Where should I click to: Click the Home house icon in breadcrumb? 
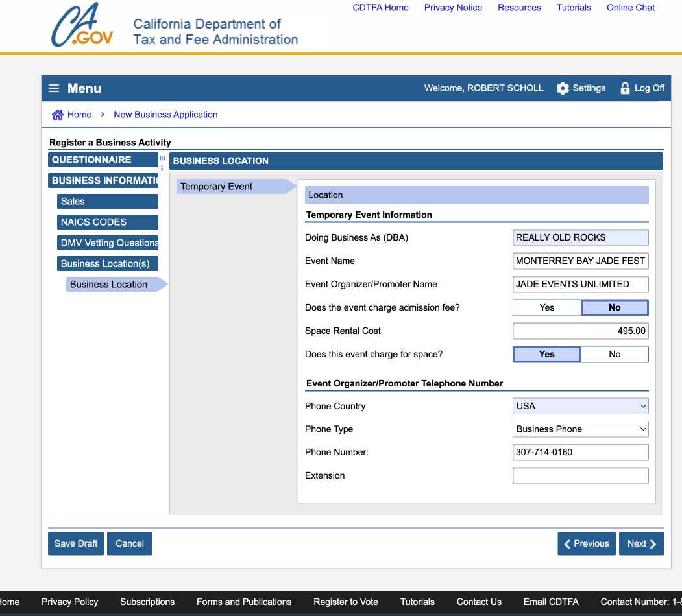[58, 115]
